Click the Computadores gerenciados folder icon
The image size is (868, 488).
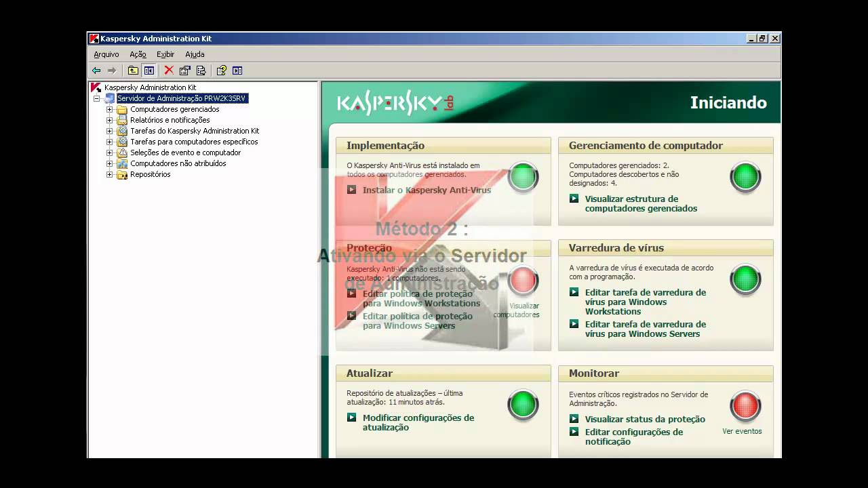[x=122, y=109]
